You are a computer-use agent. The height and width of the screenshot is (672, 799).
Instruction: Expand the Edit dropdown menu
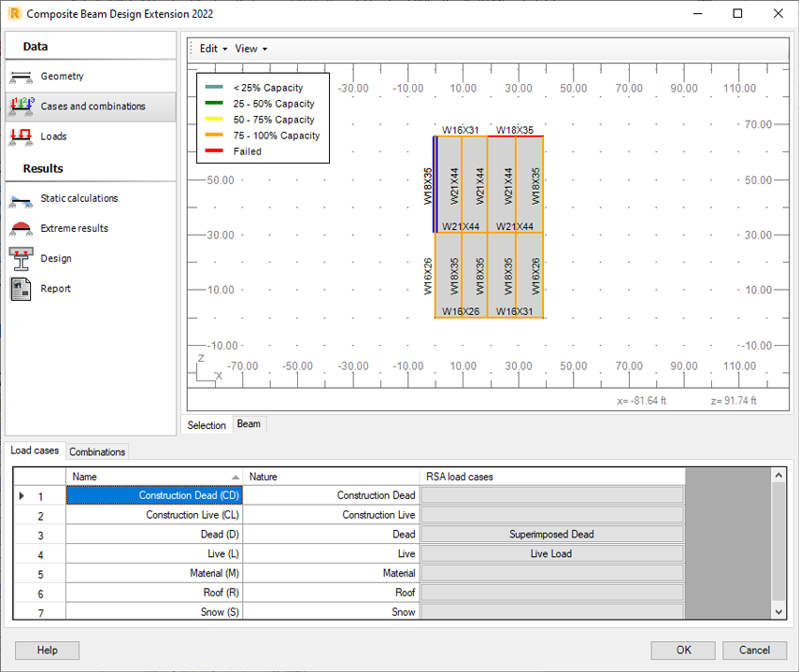click(213, 49)
